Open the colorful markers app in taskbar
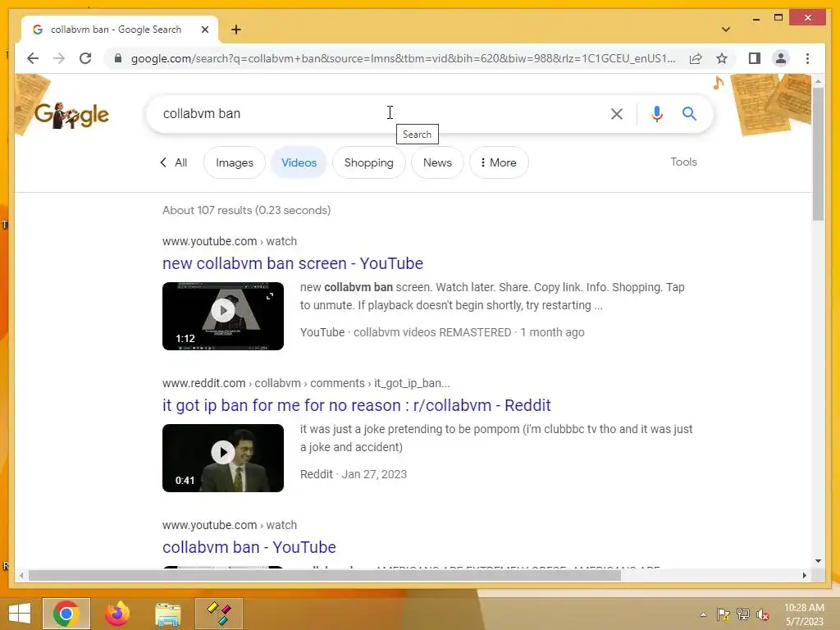The image size is (840, 630). tap(218, 614)
